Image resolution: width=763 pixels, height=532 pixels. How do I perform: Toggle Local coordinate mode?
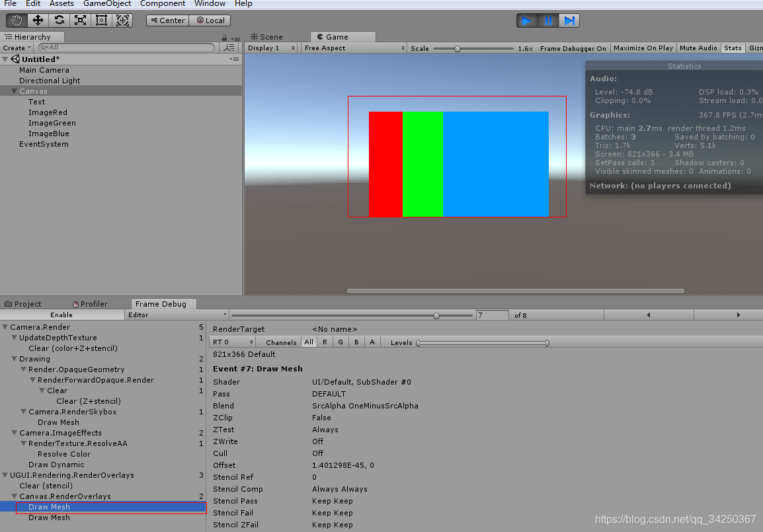pyautogui.click(x=210, y=20)
